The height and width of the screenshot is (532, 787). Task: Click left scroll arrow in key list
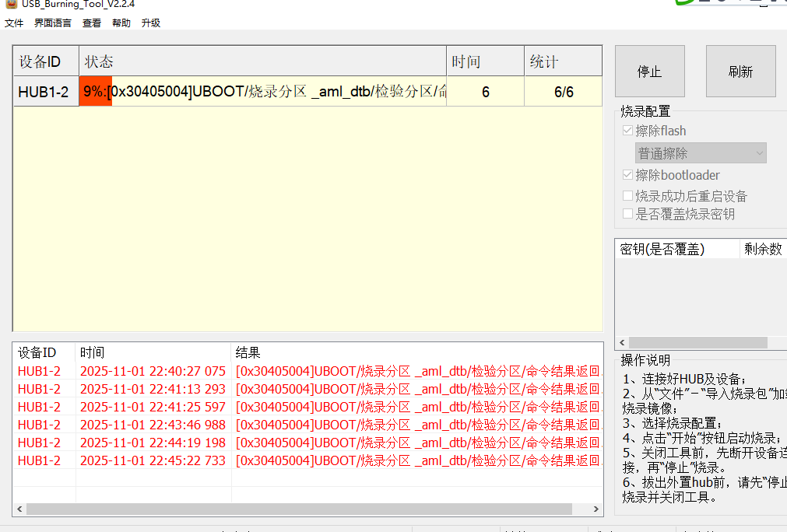(x=622, y=343)
